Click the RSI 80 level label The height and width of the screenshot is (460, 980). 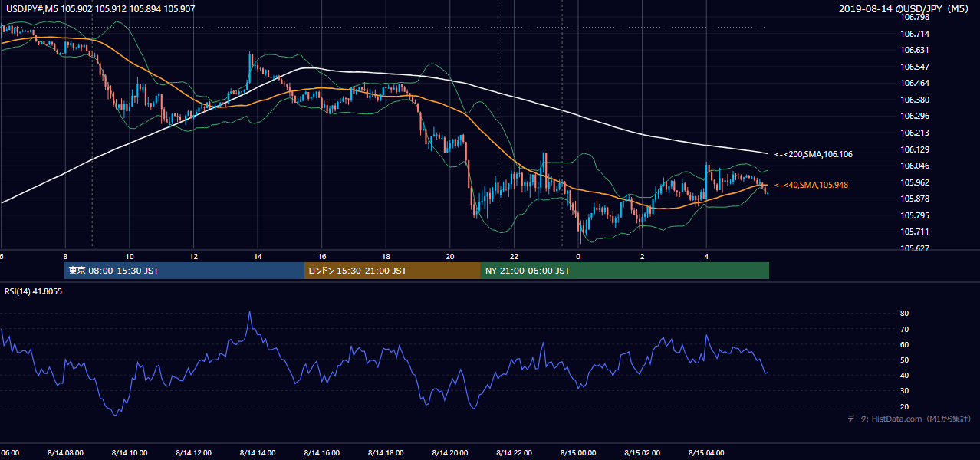coord(904,314)
